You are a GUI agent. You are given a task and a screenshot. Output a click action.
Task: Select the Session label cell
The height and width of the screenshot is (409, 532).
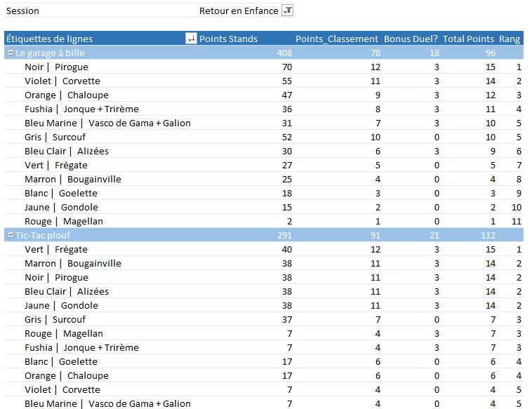click(22, 11)
